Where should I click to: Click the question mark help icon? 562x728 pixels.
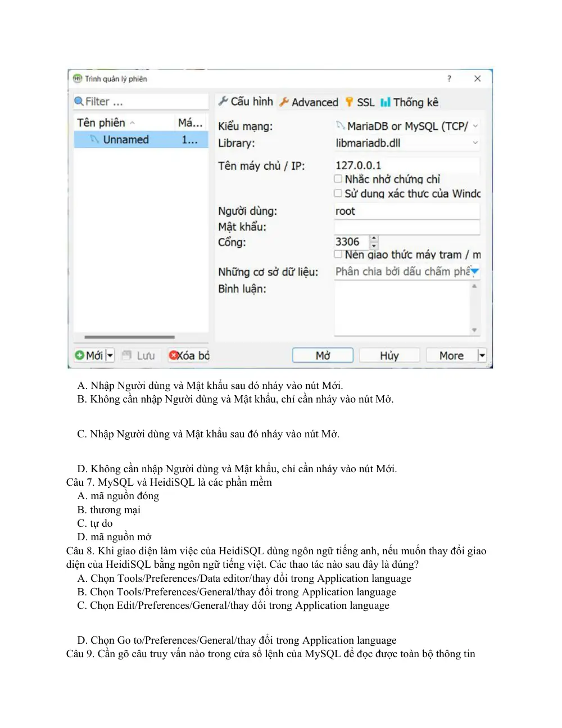(x=449, y=79)
